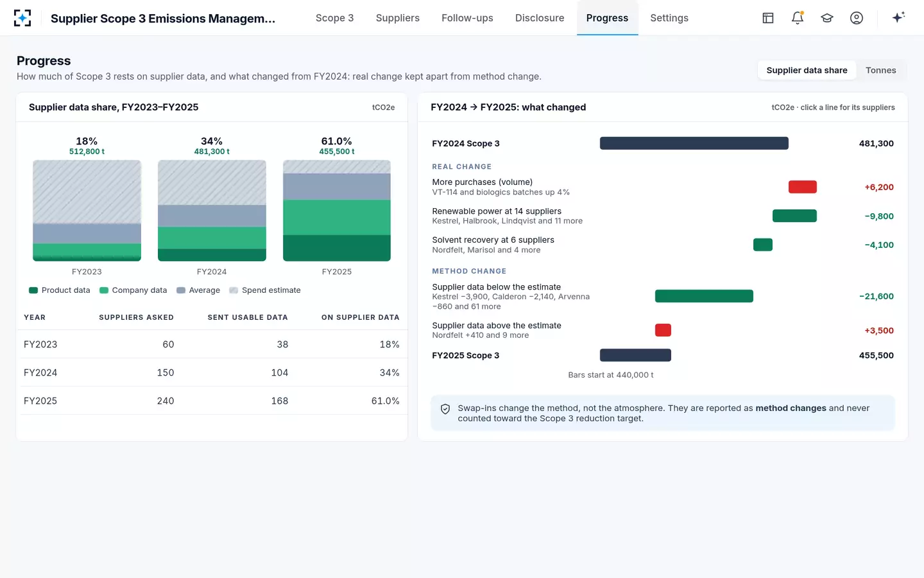924x578 pixels.
Task: Click the FY2025 stacked bar
Action: tap(337, 211)
